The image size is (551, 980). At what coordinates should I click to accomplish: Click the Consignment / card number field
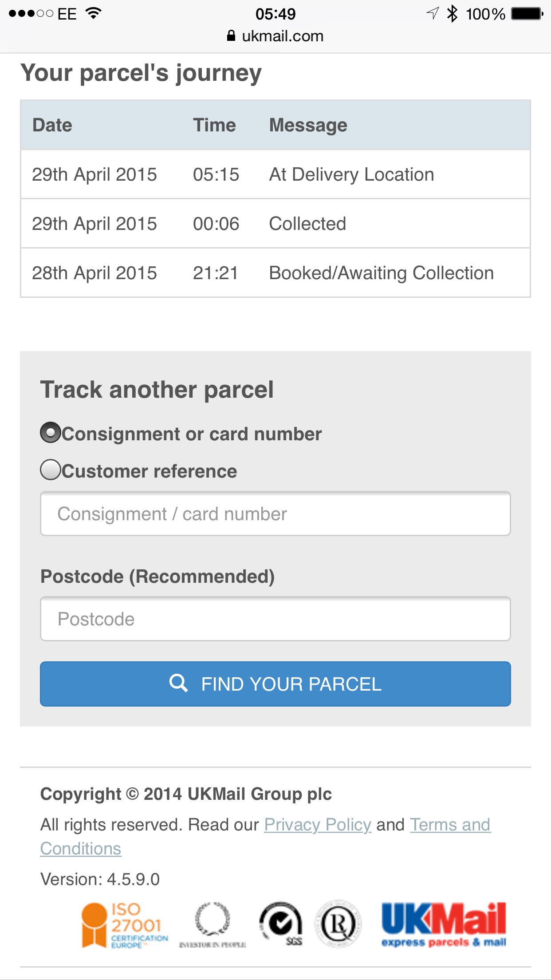pyautogui.click(x=275, y=514)
